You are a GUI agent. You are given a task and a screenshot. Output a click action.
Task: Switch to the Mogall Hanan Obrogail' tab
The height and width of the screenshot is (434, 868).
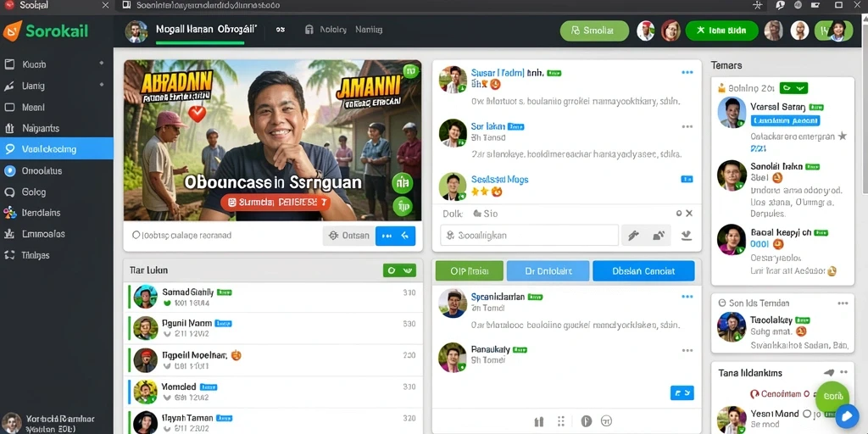(x=206, y=30)
